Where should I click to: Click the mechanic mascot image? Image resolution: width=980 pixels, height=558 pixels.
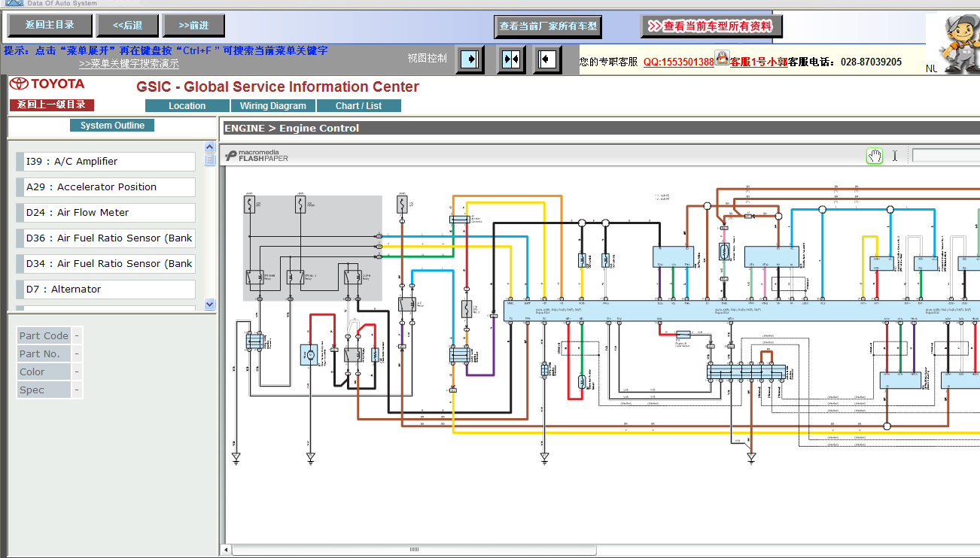pos(953,44)
